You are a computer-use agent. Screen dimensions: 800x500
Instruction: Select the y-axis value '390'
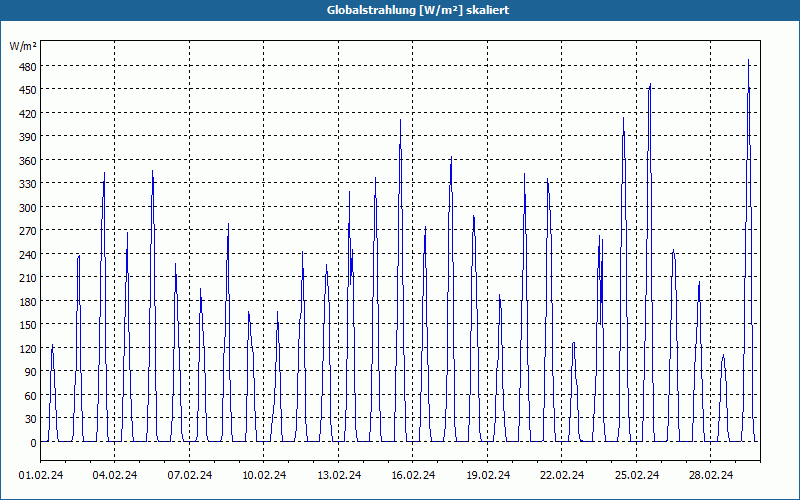coord(27,137)
